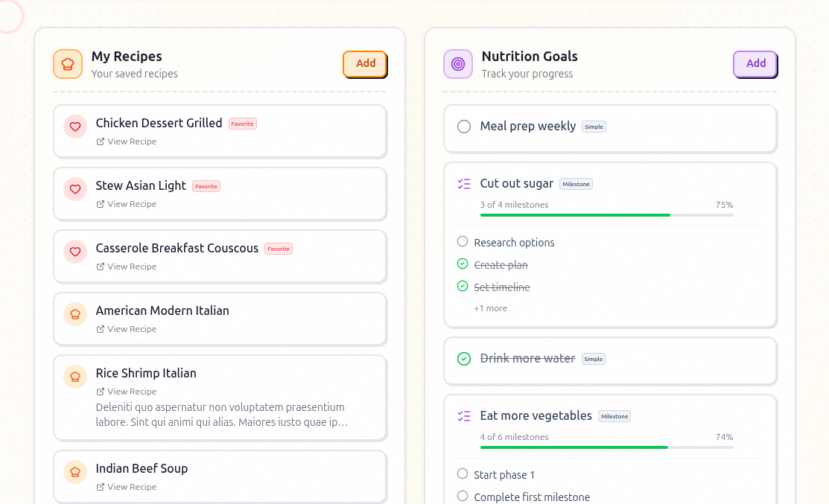The image size is (829, 504).
Task: Click the target icon beside Nutrition Goals
Action: pyautogui.click(x=458, y=64)
